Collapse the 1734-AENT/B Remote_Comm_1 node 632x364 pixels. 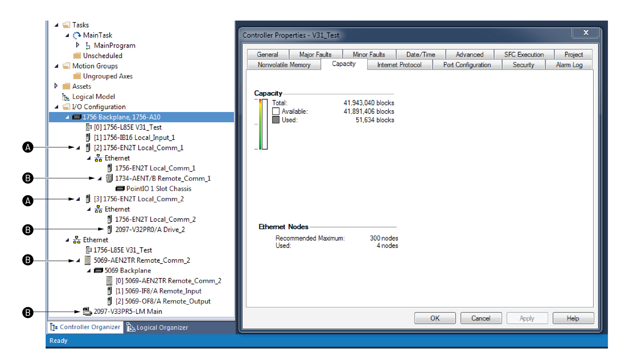click(x=100, y=178)
